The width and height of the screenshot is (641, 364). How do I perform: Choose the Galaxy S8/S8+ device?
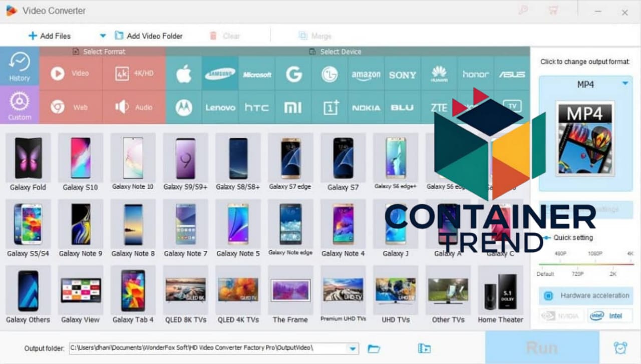click(x=238, y=162)
